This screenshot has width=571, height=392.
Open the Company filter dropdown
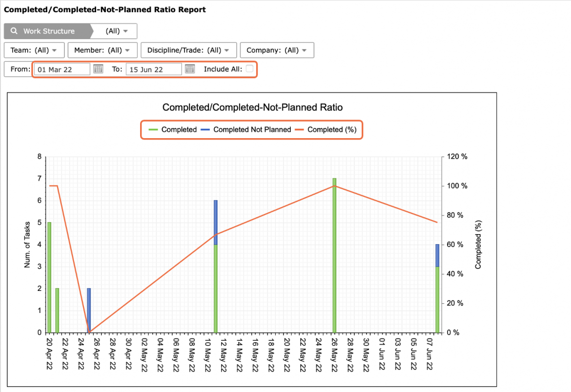click(277, 50)
